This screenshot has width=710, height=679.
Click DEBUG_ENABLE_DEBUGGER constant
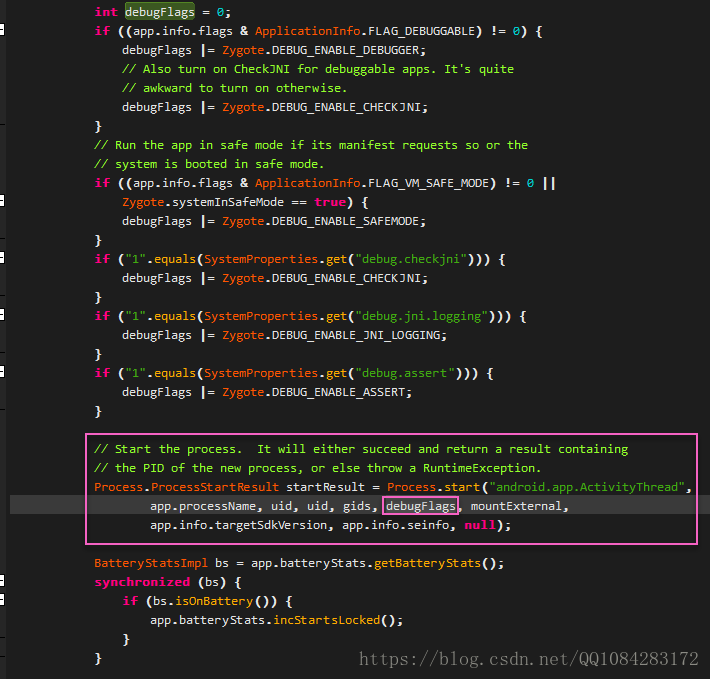pos(345,50)
